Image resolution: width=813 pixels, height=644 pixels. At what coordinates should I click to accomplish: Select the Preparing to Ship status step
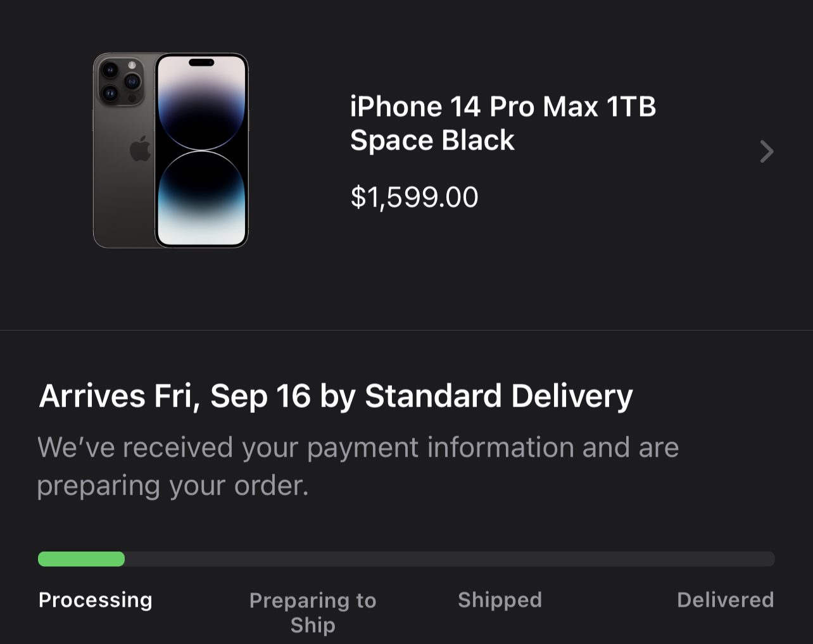coord(313,612)
